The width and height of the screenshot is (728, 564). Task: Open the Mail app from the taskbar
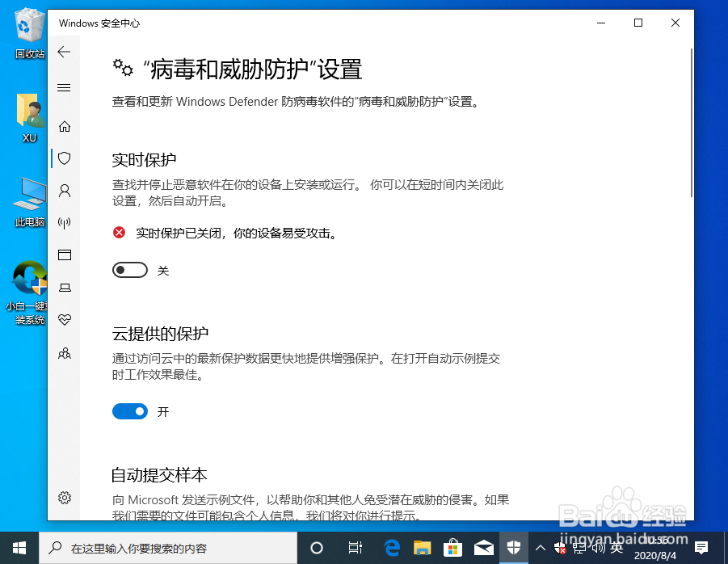[483, 548]
